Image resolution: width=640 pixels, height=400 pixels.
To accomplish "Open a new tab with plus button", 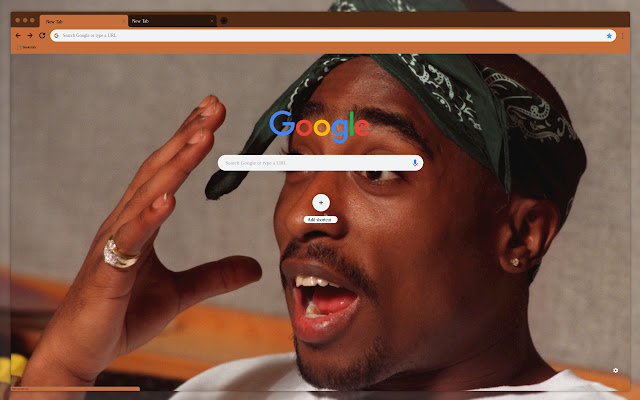I will [224, 21].
